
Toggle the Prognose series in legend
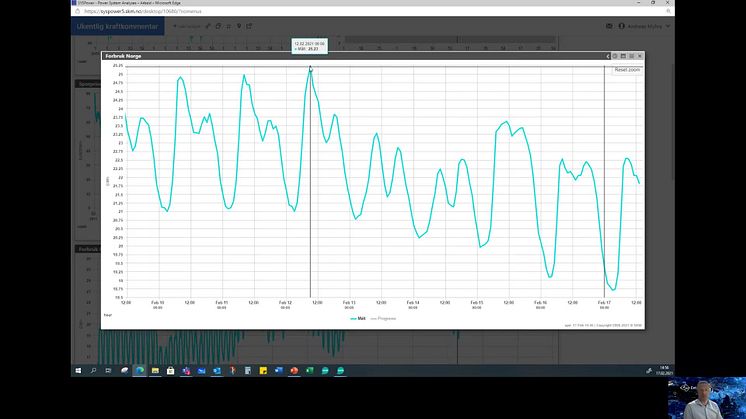coord(385,318)
